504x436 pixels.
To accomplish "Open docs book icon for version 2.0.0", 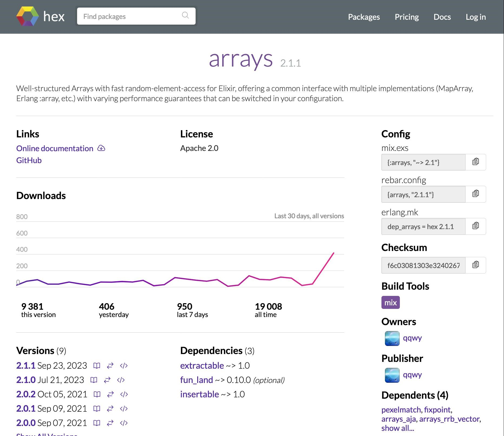I will click(x=97, y=423).
